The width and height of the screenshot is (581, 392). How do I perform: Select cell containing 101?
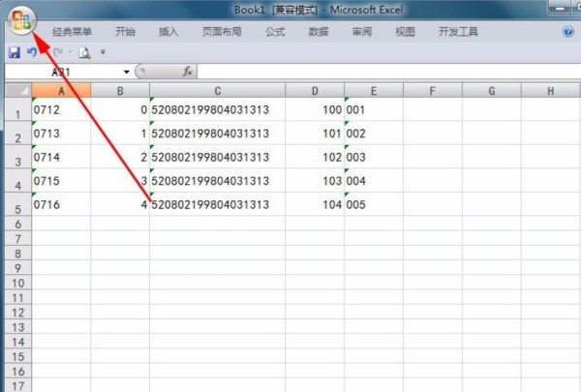point(315,134)
